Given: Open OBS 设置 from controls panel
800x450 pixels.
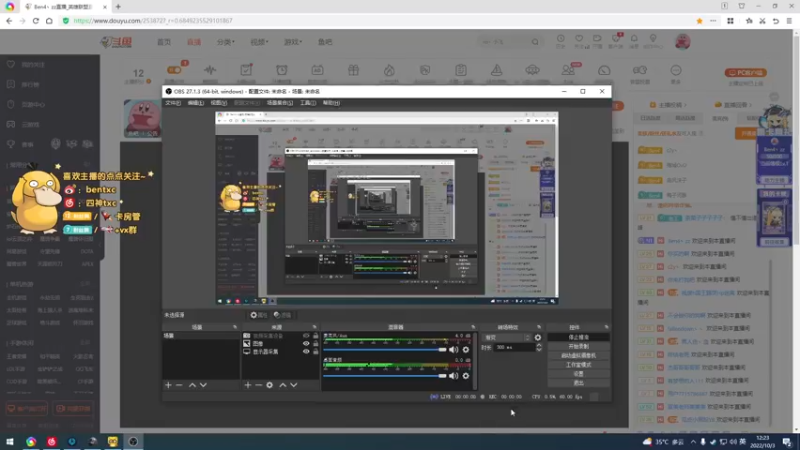Looking at the screenshot, I should (x=579, y=374).
